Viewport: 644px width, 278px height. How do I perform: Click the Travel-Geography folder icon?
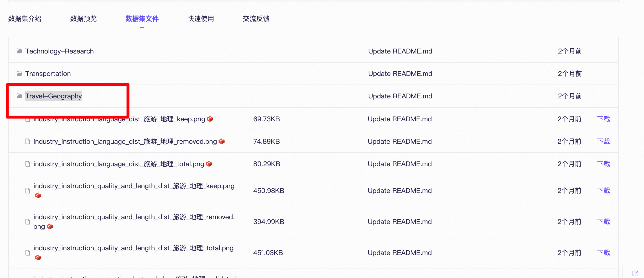coord(19,96)
